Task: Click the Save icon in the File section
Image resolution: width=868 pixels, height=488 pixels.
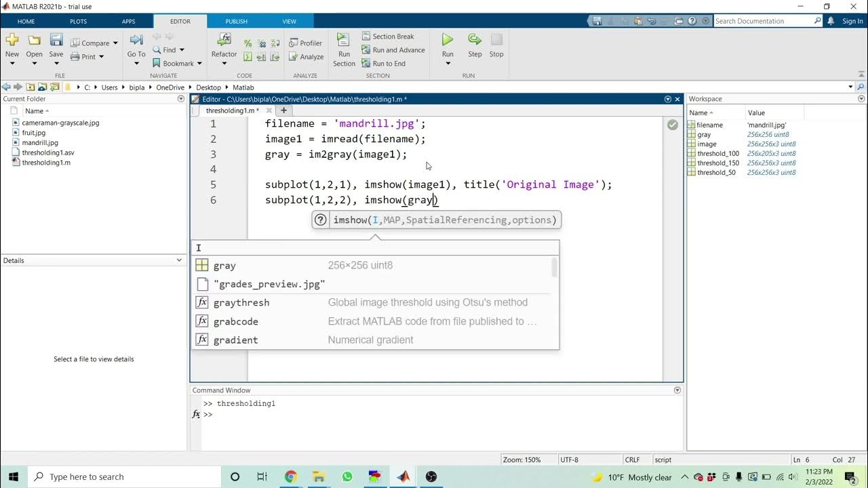Action: pos(56,40)
